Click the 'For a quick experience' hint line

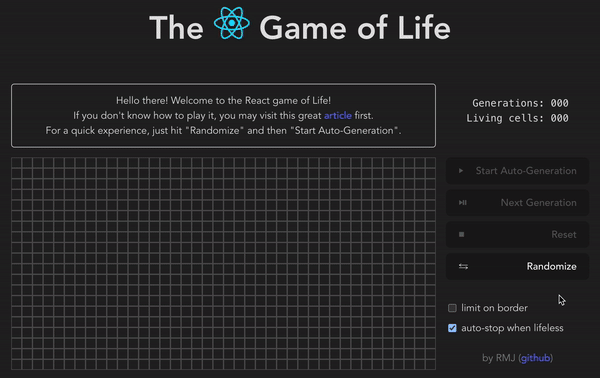tap(223, 130)
